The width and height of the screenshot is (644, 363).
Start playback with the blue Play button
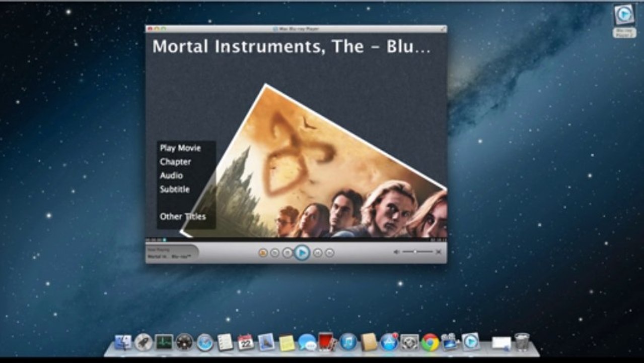coord(302,252)
